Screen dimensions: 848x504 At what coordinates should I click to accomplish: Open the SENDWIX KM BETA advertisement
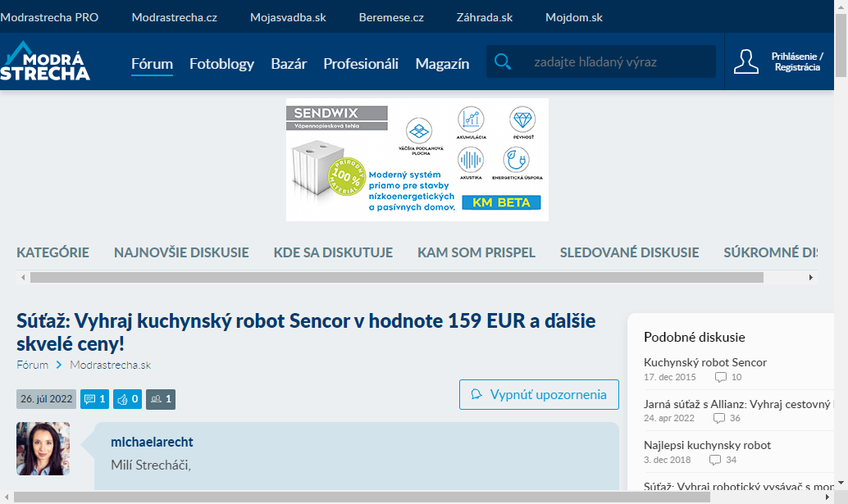coord(417,160)
